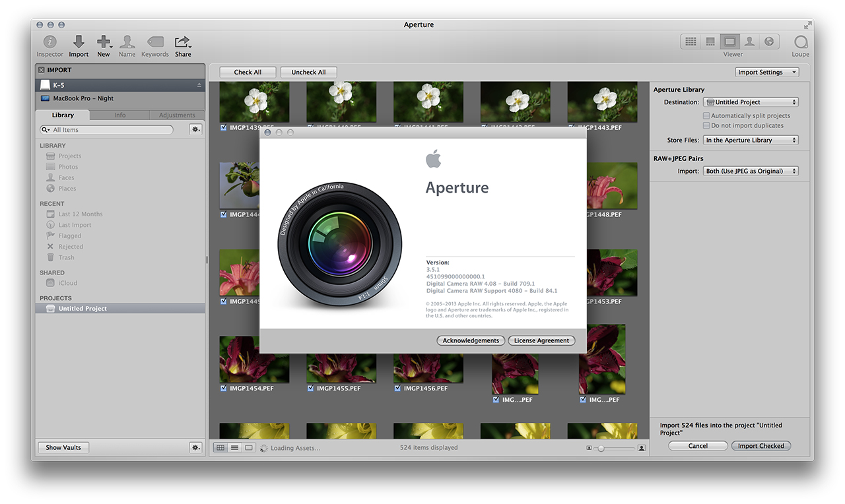Image resolution: width=845 pixels, height=504 pixels.
Task: Show Last 12 Months recent items
Action: pos(81,214)
